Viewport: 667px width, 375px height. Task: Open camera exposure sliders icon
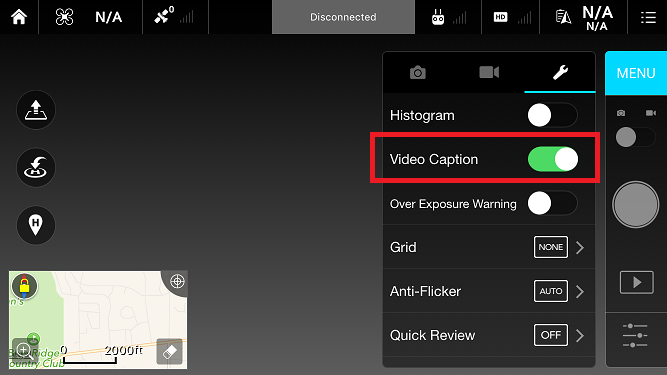coord(635,335)
